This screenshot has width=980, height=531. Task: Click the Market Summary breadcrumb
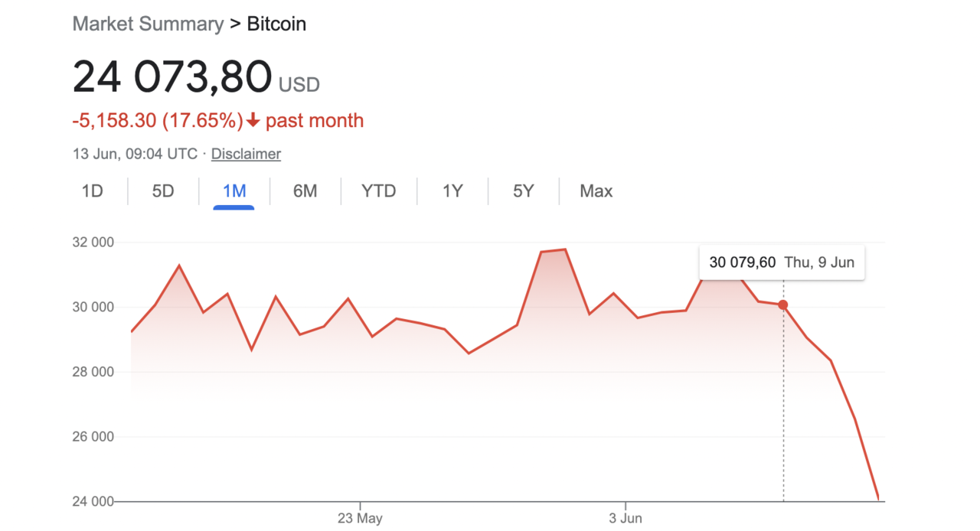coord(148,24)
